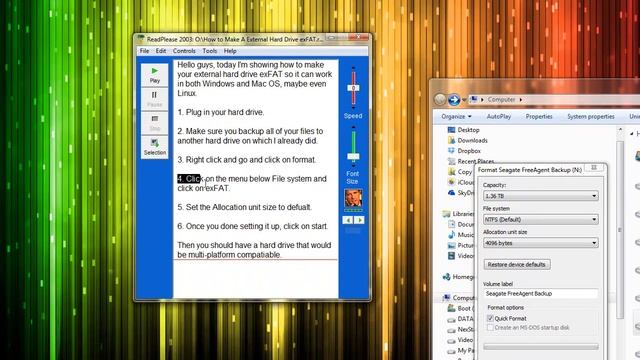
Task: Click the ReadPlease title bar icon
Action: click(x=141, y=39)
